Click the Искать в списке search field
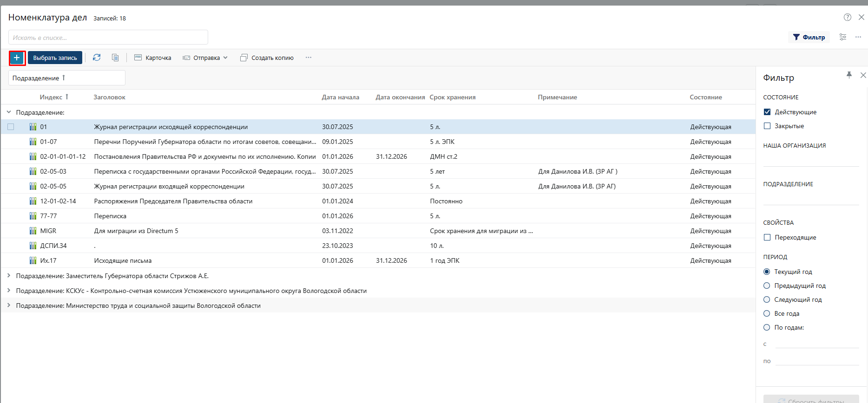 (108, 38)
